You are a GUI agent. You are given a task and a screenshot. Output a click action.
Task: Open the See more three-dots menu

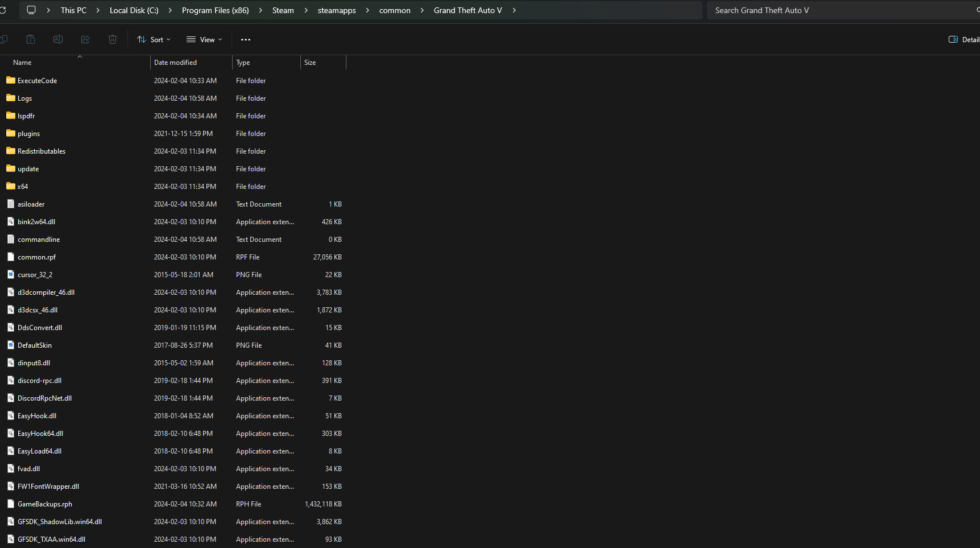246,39
